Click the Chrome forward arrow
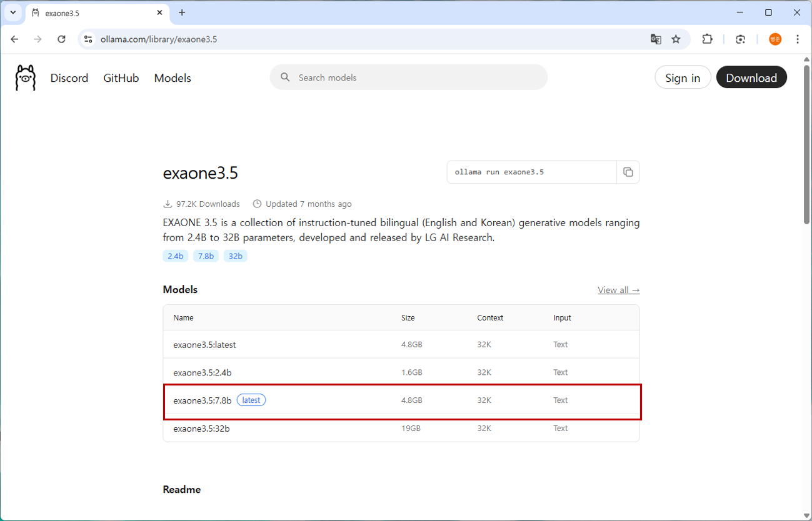This screenshot has width=812, height=521. coord(38,39)
